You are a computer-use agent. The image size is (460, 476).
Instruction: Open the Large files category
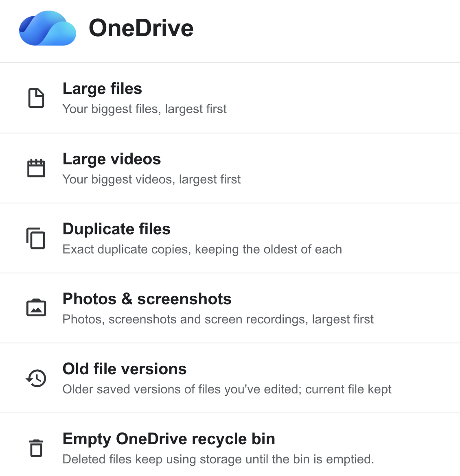(x=230, y=98)
